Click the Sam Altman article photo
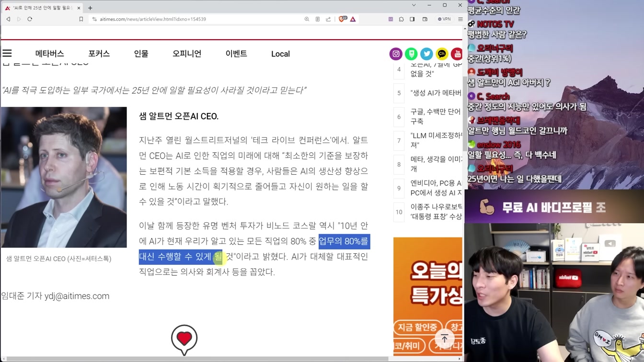 [64, 177]
